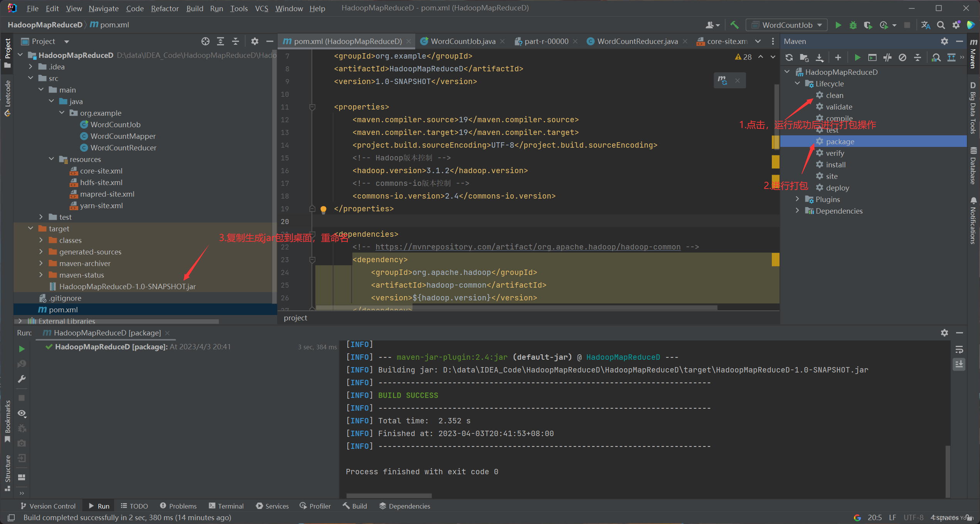Expand the .idea folder
The height and width of the screenshot is (524, 980).
(30, 67)
